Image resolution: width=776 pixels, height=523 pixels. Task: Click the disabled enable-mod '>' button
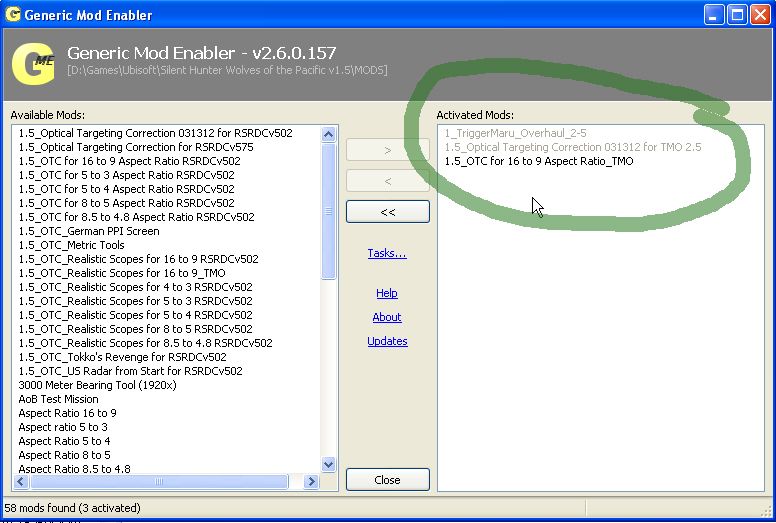(388, 150)
